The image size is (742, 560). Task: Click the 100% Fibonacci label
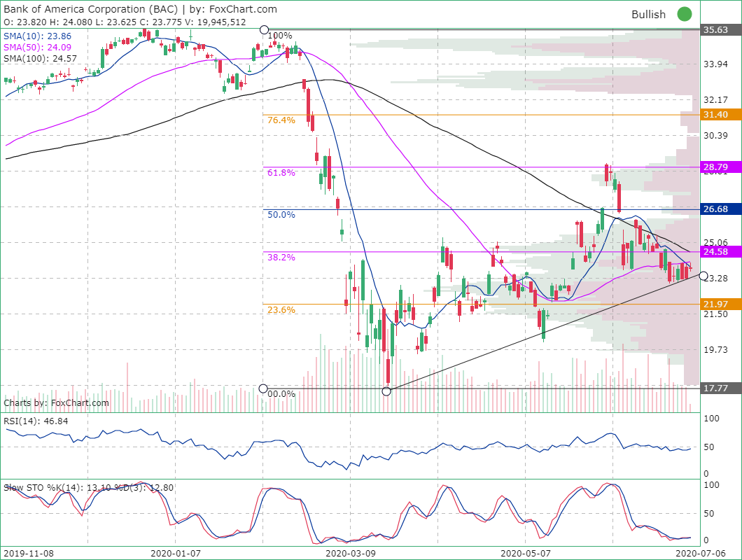280,36
